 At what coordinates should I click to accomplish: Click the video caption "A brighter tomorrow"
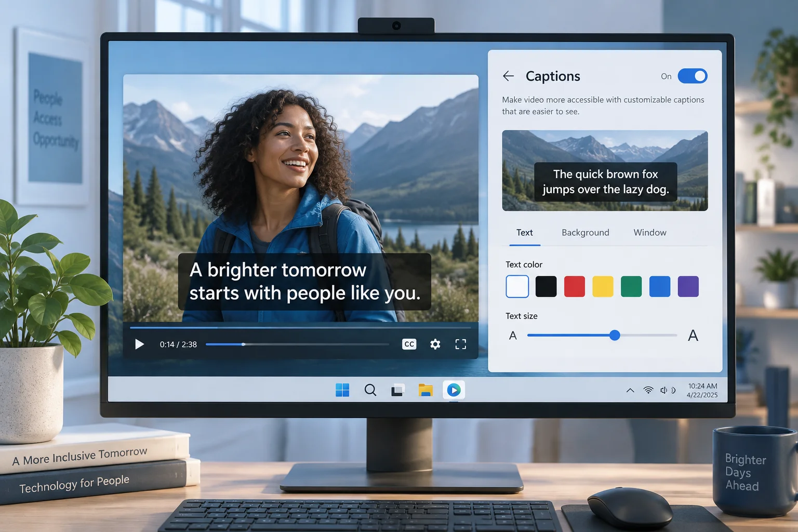278,270
